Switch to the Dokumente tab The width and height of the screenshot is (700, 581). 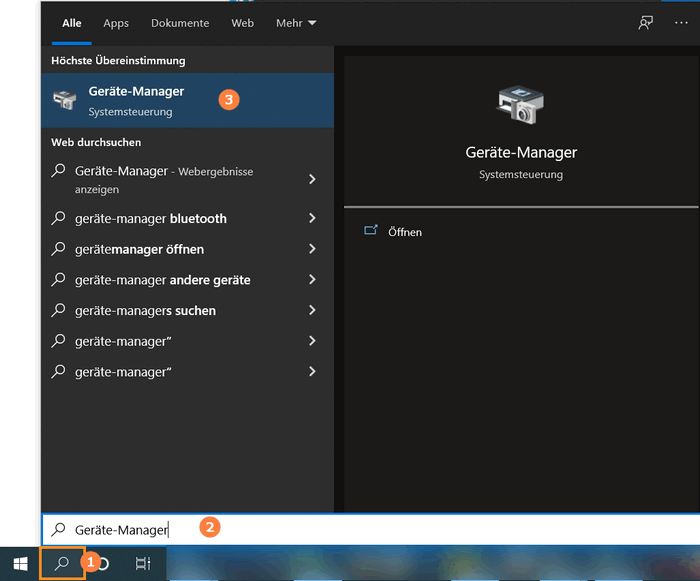[180, 23]
